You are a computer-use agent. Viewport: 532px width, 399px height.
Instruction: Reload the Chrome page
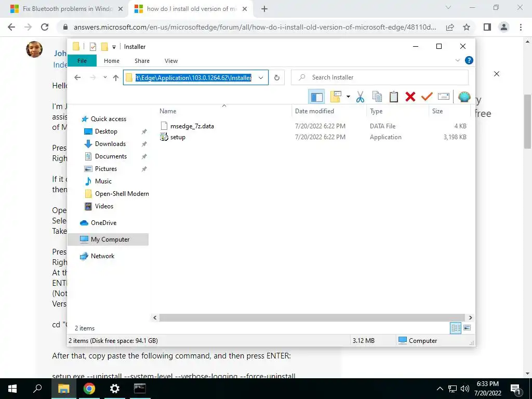coord(45,27)
